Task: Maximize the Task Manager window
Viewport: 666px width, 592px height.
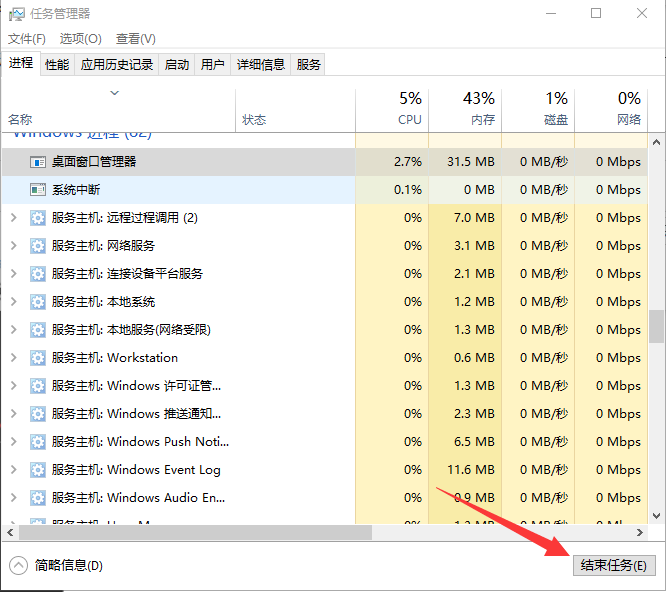Action: tap(596, 14)
